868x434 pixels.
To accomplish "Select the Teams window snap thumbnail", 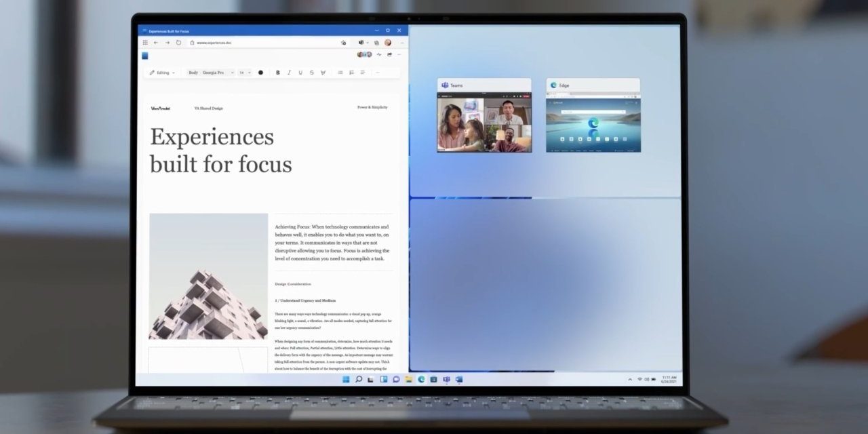I will click(x=484, y=122).
